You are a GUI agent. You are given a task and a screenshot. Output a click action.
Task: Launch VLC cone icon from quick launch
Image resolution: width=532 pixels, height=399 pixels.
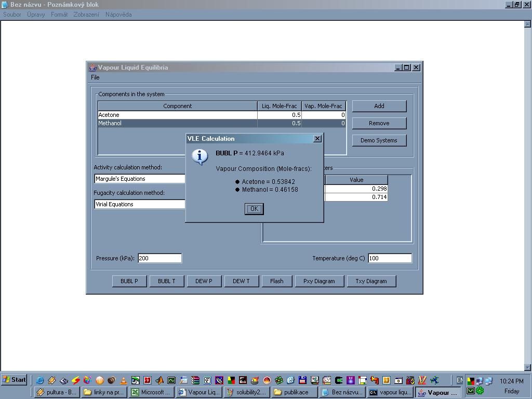click(124, 380)
